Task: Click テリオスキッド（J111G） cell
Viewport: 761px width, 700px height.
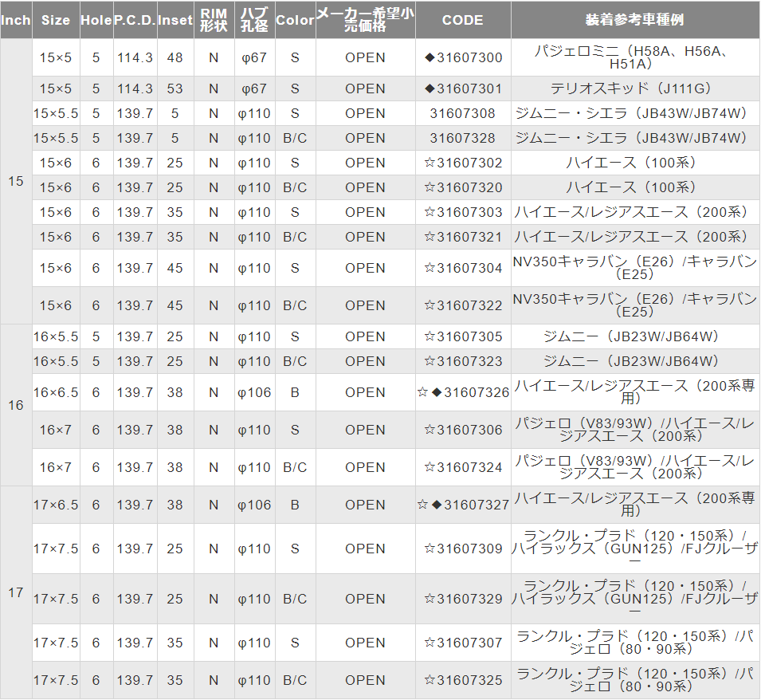Action: tap(635, 88)
